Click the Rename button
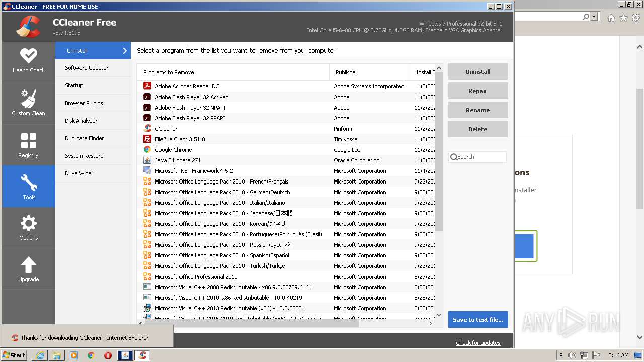This screenshot has width=644, height=362. point(478,110)
